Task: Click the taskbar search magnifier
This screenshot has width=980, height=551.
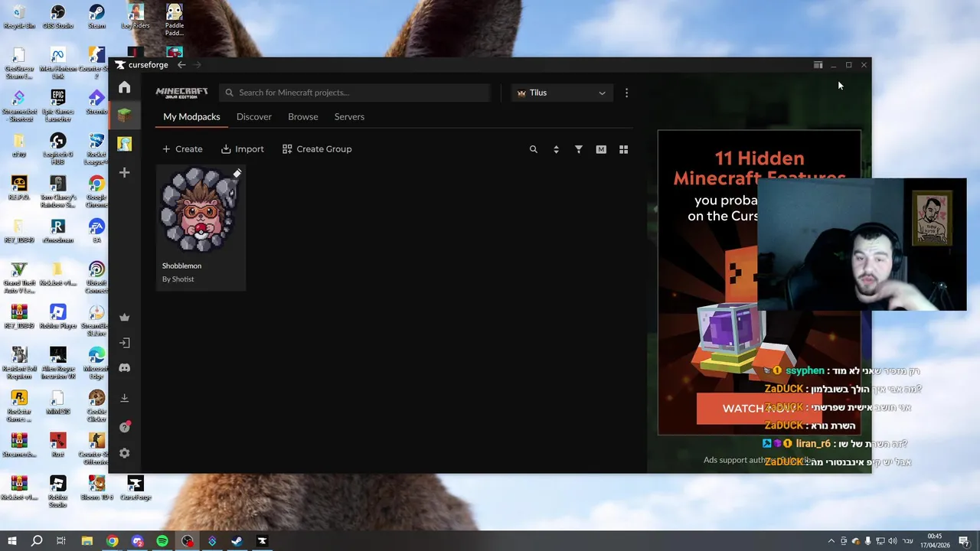Action: coord(36,541)
